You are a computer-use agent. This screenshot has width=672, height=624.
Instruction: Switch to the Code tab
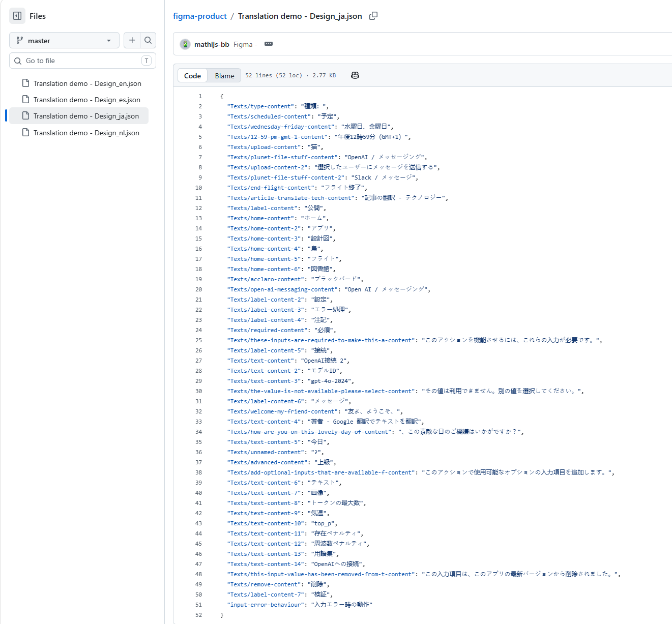(192, 76)
